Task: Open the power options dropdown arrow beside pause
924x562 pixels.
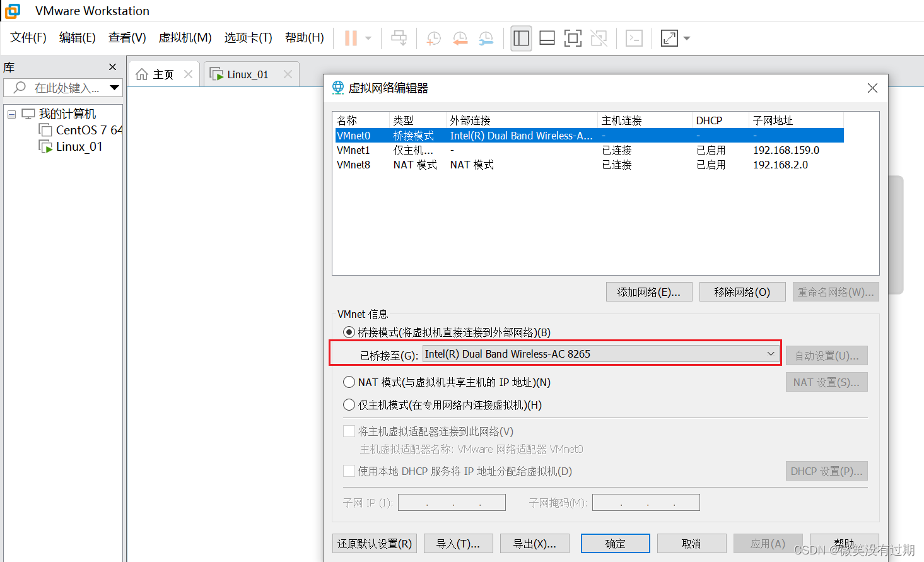Action: tap(368, 38)
